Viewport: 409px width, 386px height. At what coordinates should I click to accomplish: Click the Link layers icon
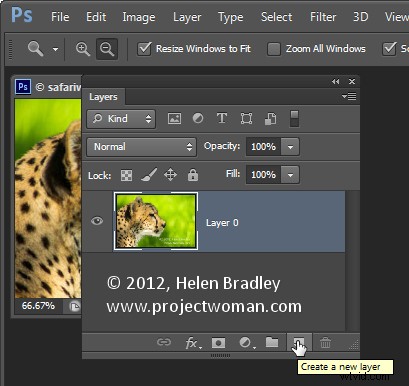coord(164,342)
